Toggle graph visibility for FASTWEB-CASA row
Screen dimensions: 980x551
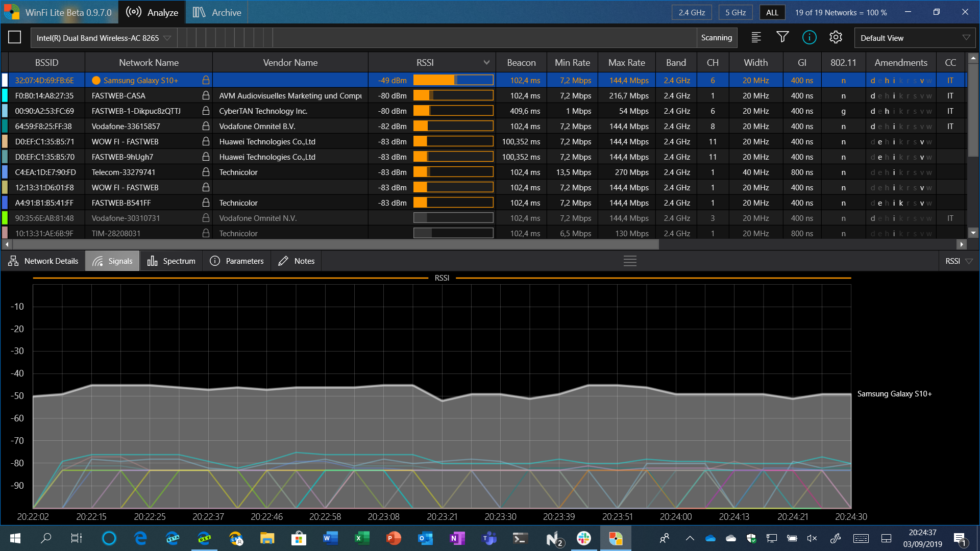(5, 95)
